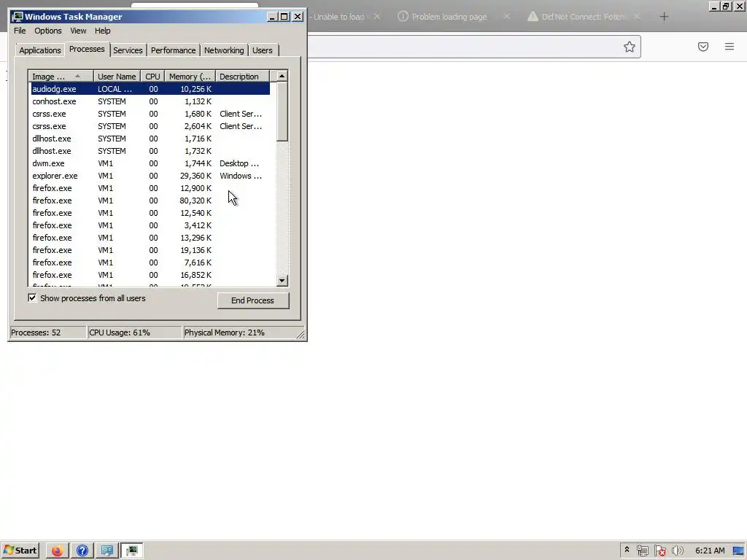Click the process list scroll up arrow
This screenshot has width=747, height=560.
[x=282, y=76]
